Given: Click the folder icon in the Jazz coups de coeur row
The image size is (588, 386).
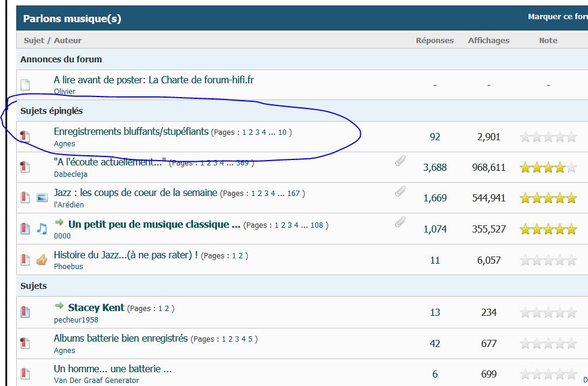Looking at the screenshot, I should coord(25,197).
